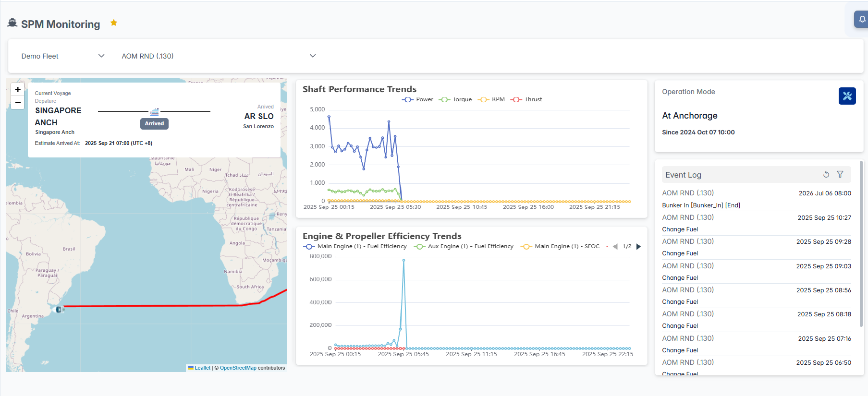Click the favorite star next to SPM Monitoring
Image resolution: width=868 pixels, height=396 pixels.
[114, 23]
